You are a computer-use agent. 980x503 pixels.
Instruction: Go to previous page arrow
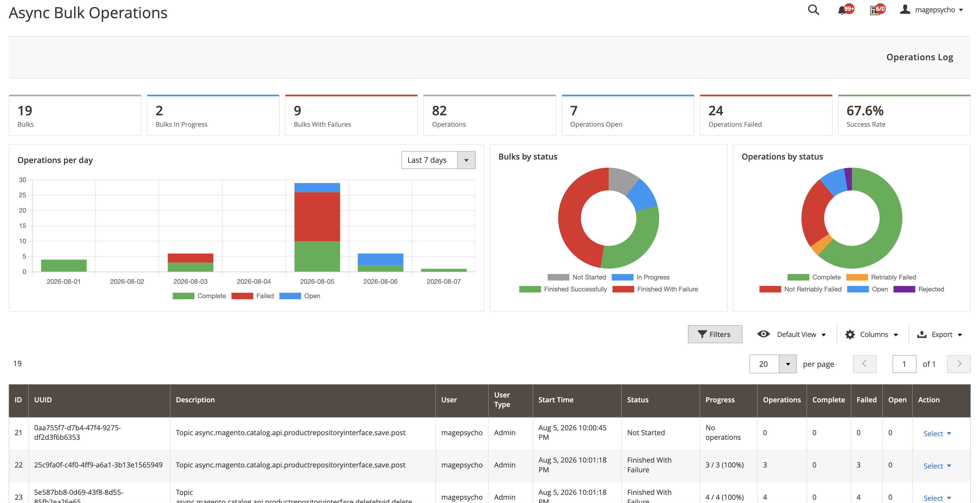(x=865, y=364)
